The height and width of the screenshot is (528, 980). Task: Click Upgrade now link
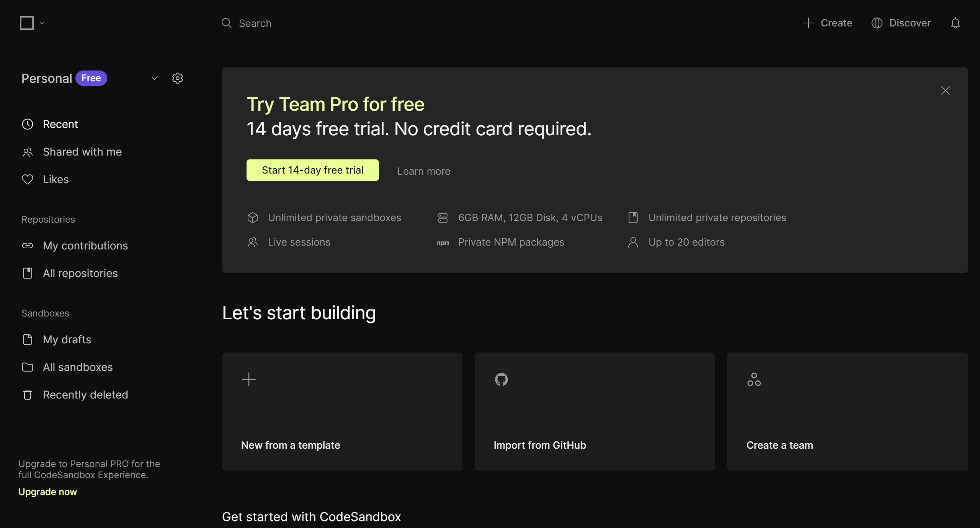(47, 492)
